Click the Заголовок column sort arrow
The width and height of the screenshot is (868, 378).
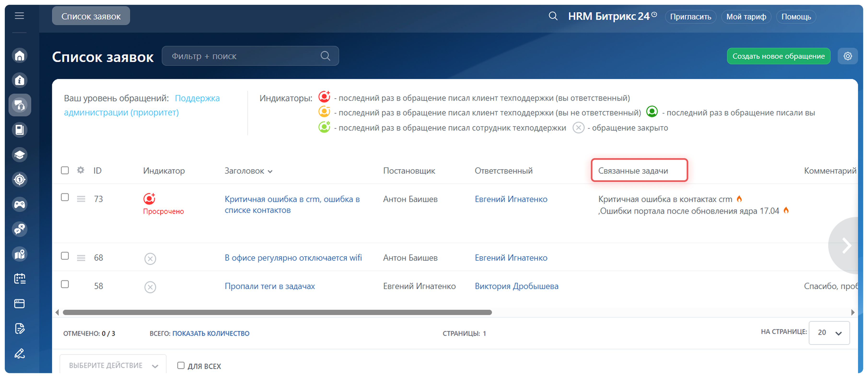pyautogui.click(x=270, y=171)
